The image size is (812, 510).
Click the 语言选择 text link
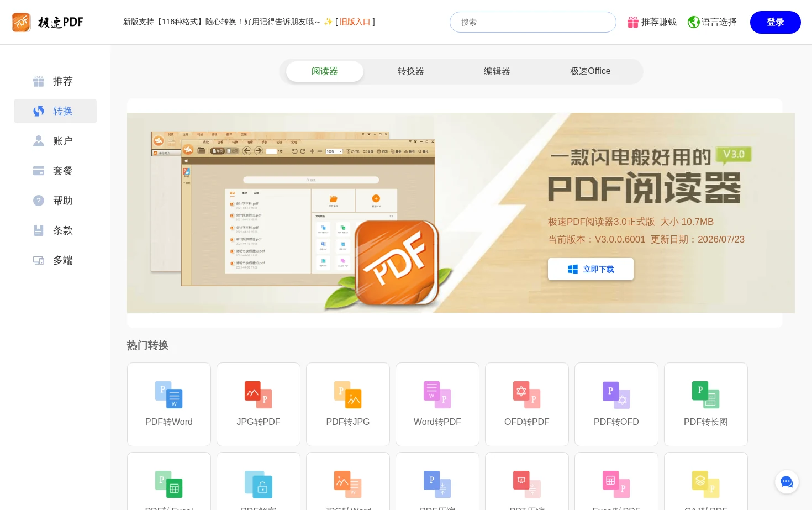tap(719, 22)
